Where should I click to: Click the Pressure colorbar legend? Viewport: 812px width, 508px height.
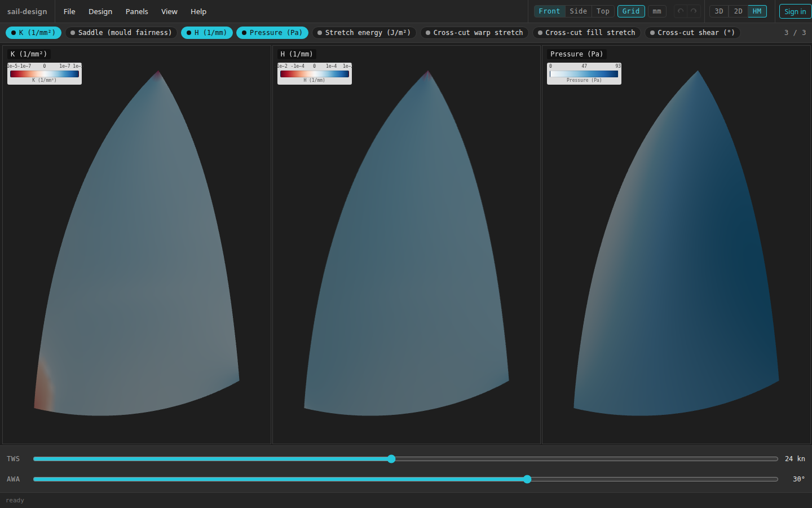tap(584, 73)
